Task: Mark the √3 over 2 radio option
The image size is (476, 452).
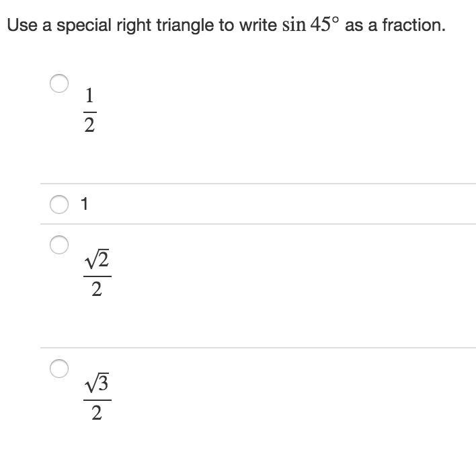Action: click(x=59, y=369)
